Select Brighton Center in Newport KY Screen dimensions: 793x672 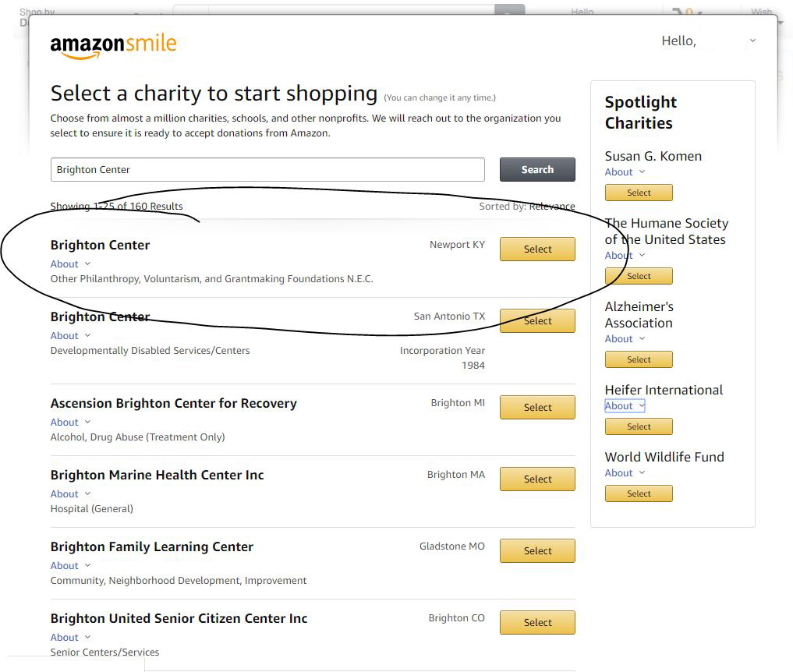(537, 249)
